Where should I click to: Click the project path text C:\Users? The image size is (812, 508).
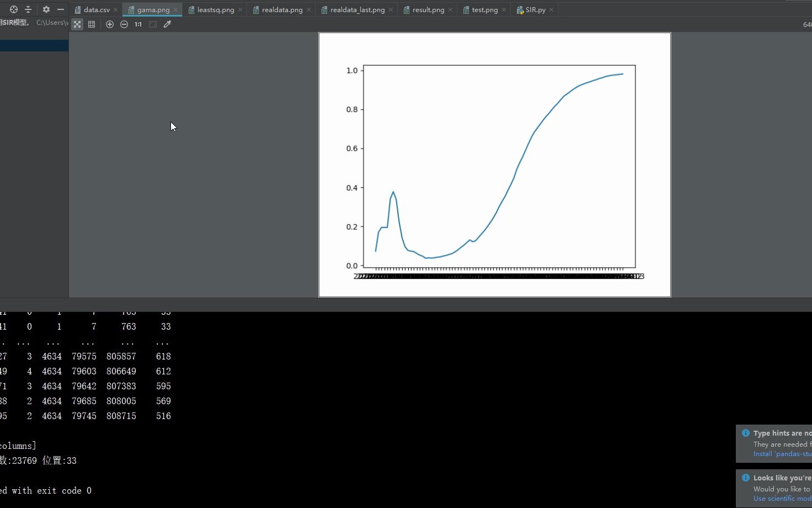(52, 23)
